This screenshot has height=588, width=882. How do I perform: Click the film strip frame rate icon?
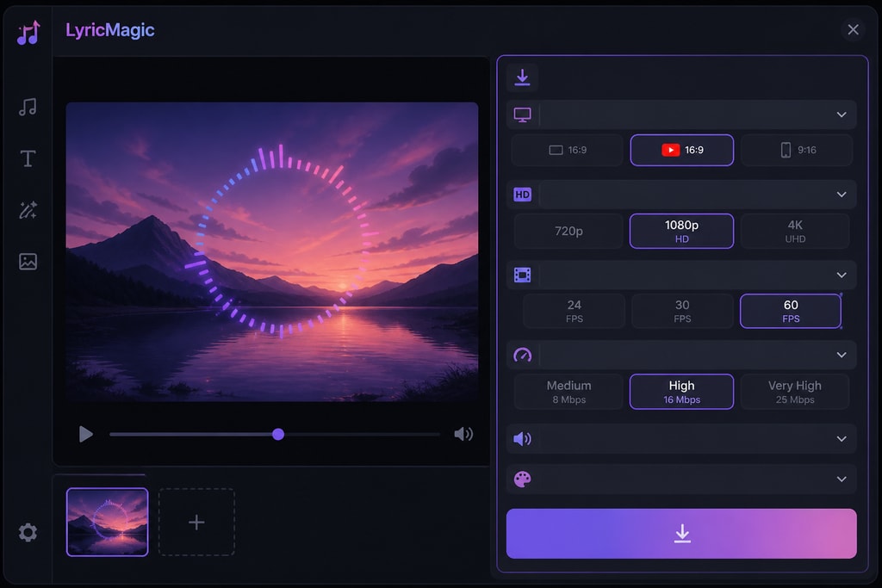tap(522, 275)
